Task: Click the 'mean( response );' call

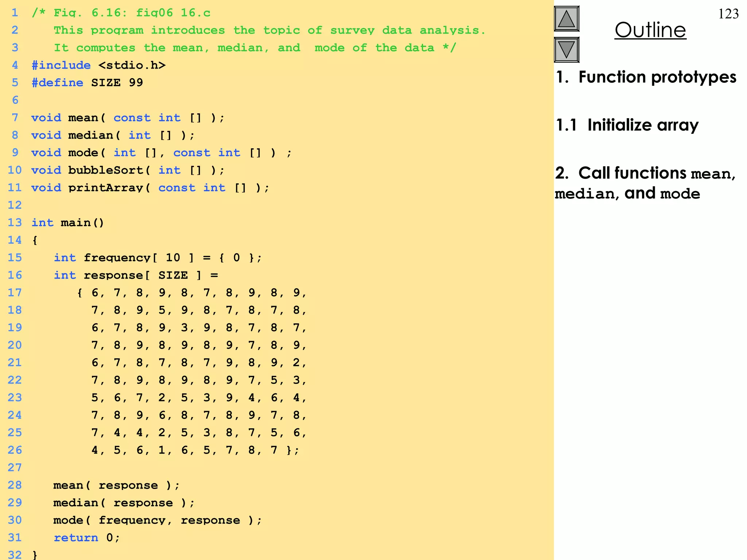Action: (117, 485)
